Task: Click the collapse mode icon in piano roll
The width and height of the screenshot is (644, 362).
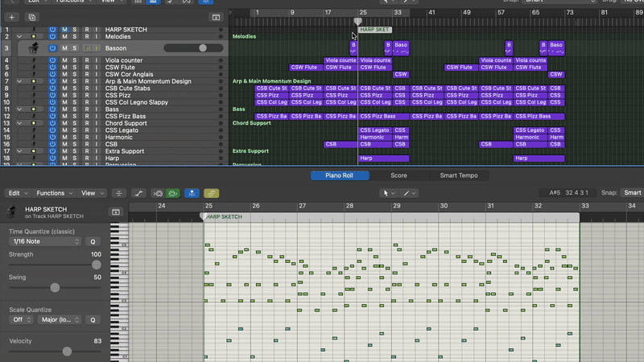Action: [119, 193]
